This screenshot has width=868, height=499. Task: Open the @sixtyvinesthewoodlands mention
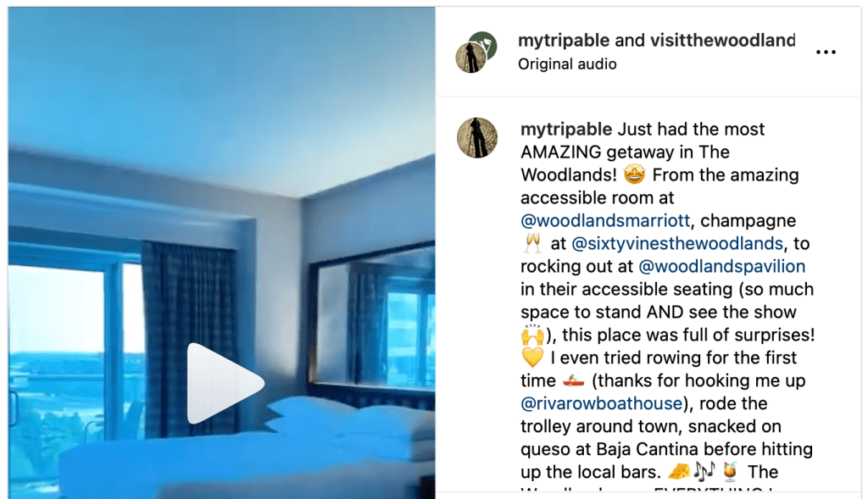tap(677, 243)
